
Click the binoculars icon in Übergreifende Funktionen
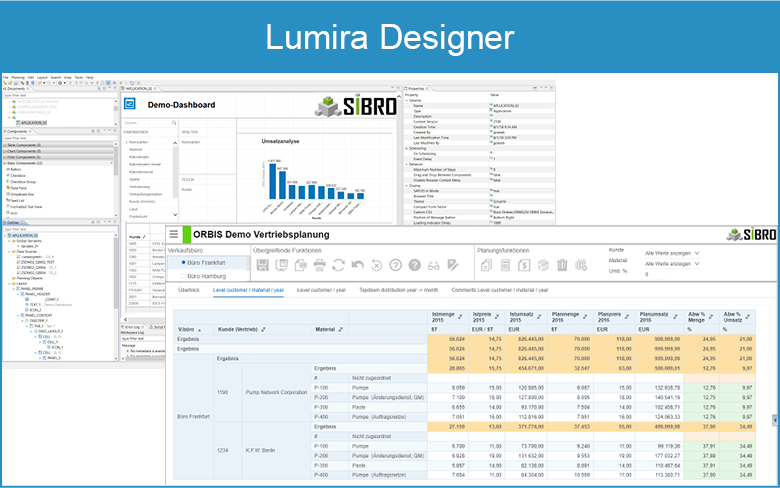tap(433, 266)
